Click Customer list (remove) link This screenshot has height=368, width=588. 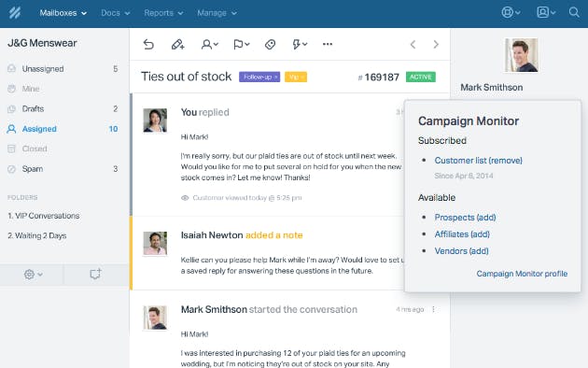click(x=479, y=160)
